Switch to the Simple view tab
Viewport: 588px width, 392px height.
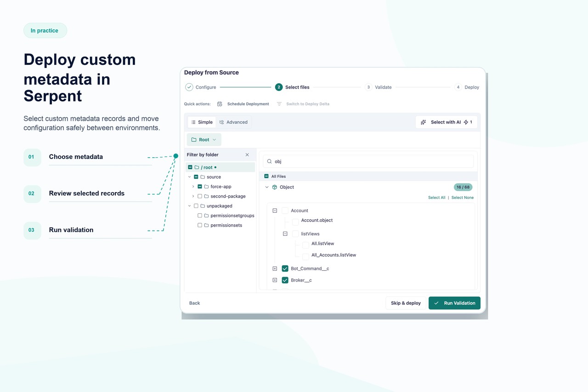[x=202, y=122]
